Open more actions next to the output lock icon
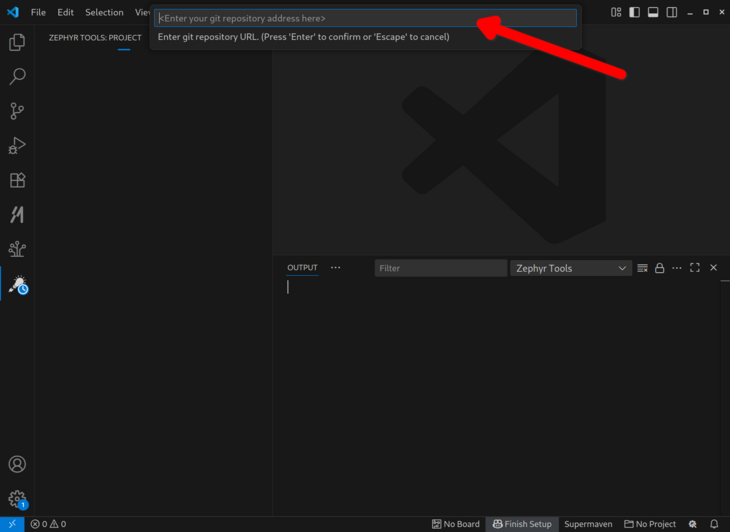Viewport: 730px width, 532px height. pos(677,268)
